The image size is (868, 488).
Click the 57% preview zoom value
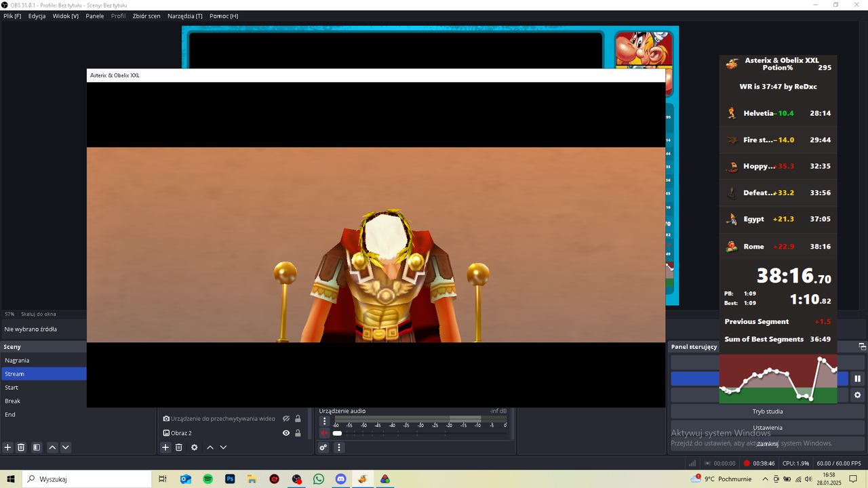(x=9, y=314)
